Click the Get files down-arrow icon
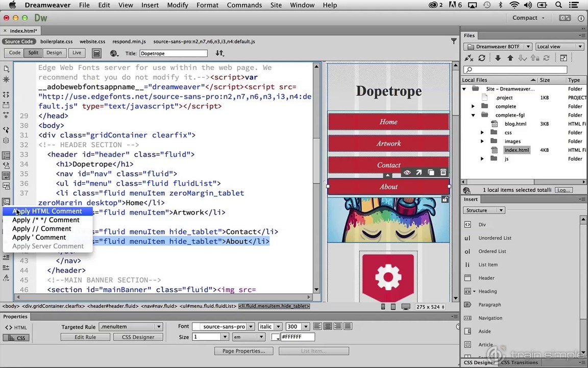This screenshot has height=368, width=588. tap(498, 58)
